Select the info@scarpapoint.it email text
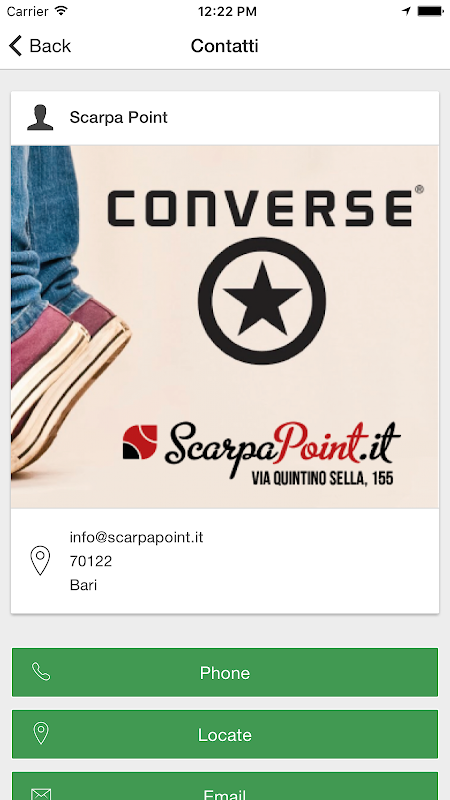Image resolution: width=450 pixels, height=800 pixels. coord(136,537)
